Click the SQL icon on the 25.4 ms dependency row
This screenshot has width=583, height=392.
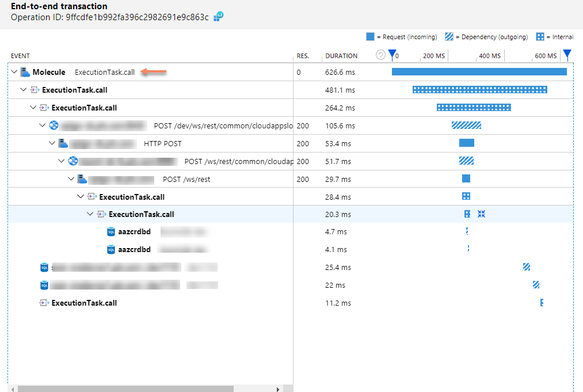[x=44, y=267]
